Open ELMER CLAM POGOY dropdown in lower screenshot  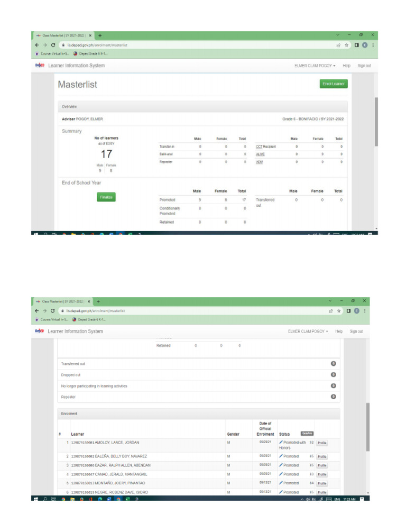tap(308, 332)
